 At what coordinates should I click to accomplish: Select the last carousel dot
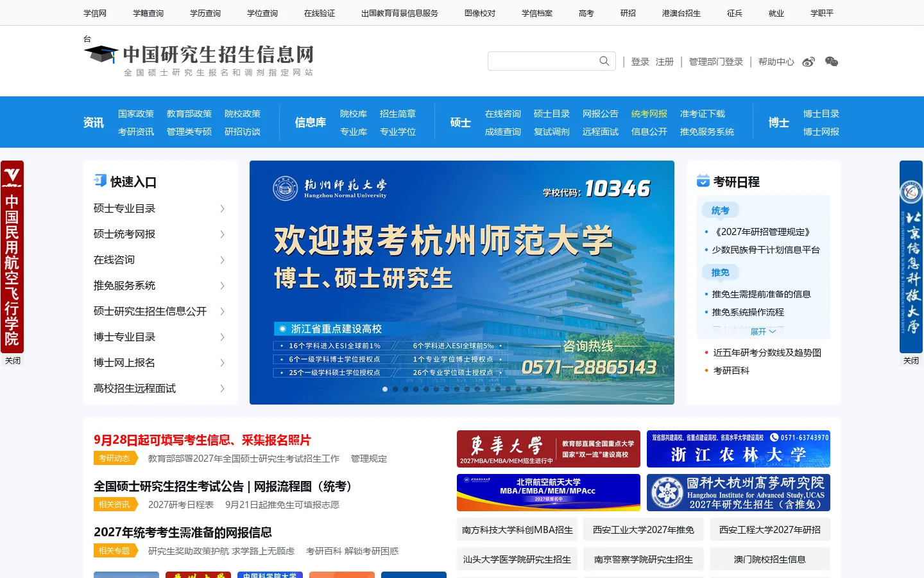(x=539, y=389)
